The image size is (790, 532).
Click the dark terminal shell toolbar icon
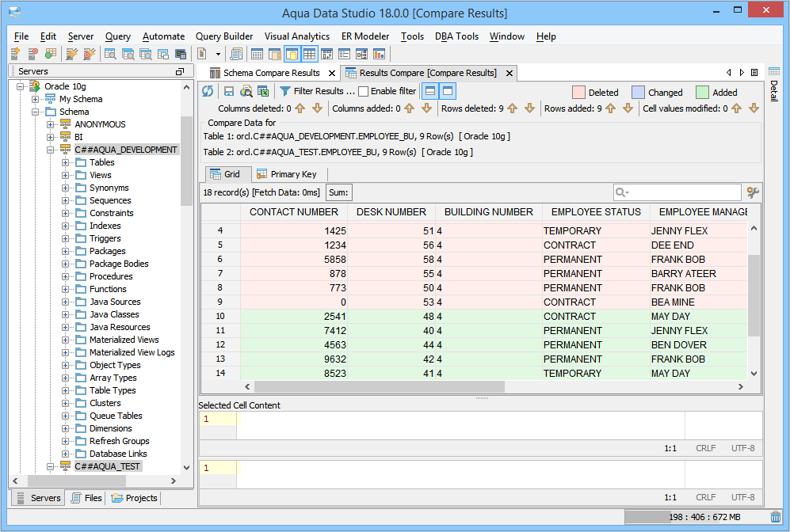click(181, 54)
